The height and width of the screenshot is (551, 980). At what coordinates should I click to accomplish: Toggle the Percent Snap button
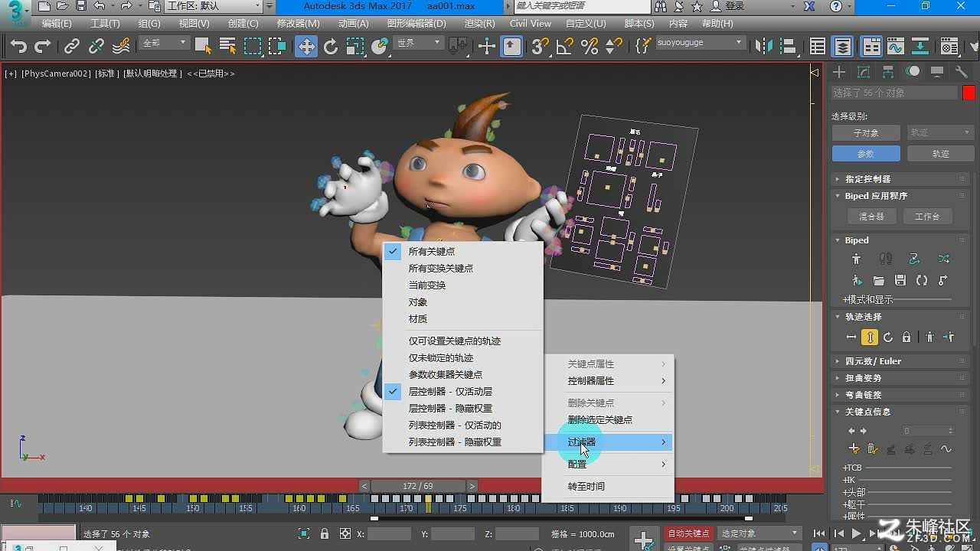[590, 47]
